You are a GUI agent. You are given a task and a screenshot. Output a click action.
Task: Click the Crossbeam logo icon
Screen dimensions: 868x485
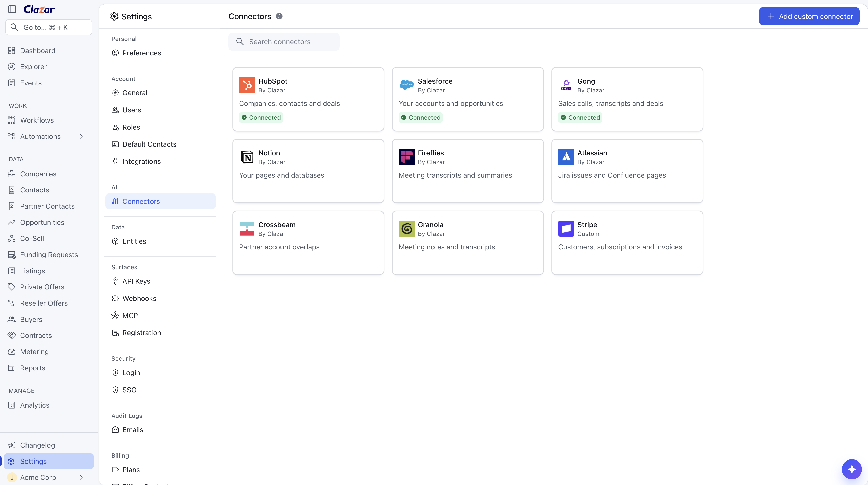(247, 229)
